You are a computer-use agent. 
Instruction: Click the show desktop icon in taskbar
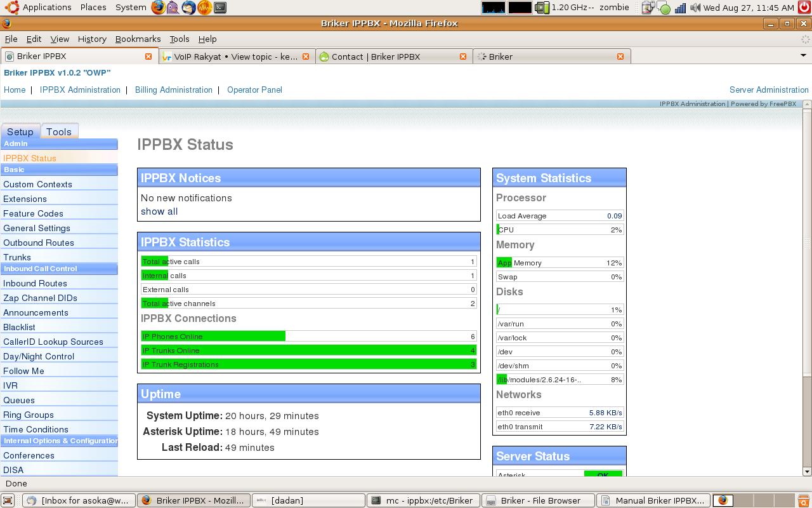[x=8, y=500]
